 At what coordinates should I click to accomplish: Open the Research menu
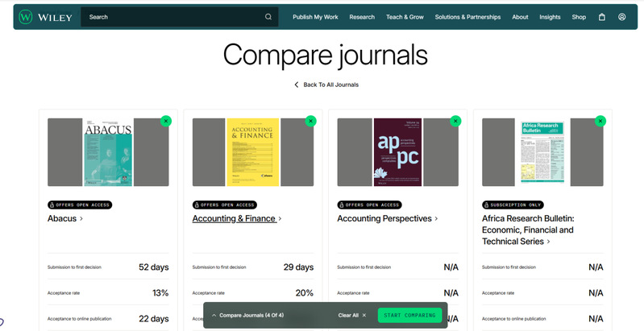point(362,17)
